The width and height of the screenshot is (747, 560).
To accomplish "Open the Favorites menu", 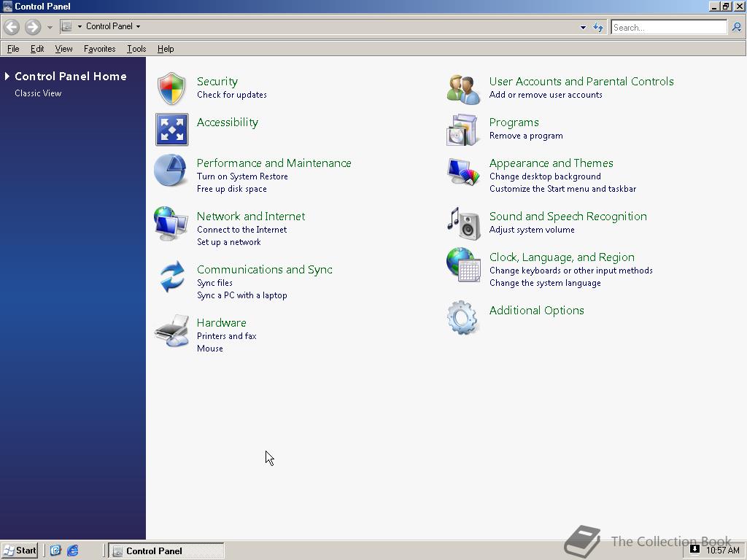I will pos(99,49).
